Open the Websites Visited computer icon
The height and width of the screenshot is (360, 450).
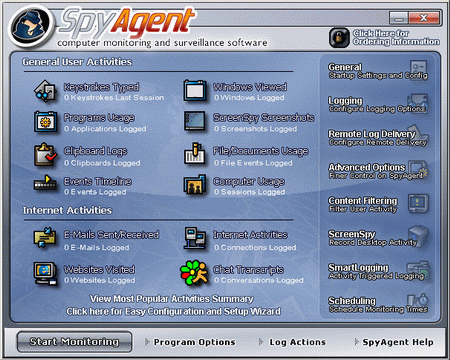(x=45, y=273)
